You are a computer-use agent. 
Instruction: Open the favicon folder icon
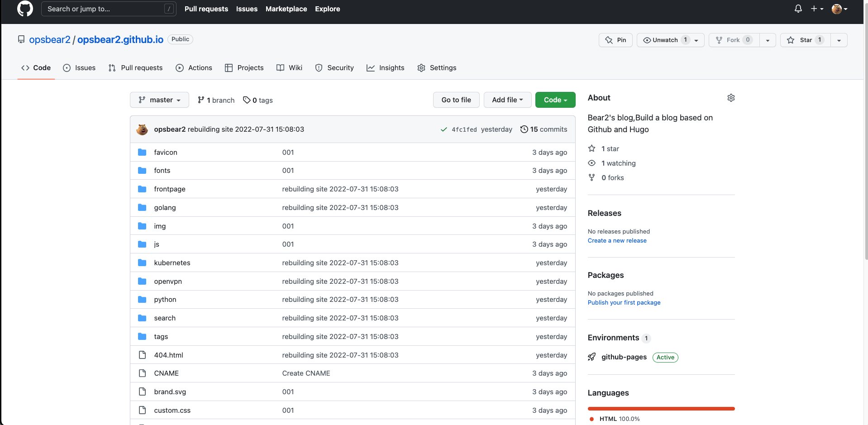pyautogui.click(x=142, y=152)
